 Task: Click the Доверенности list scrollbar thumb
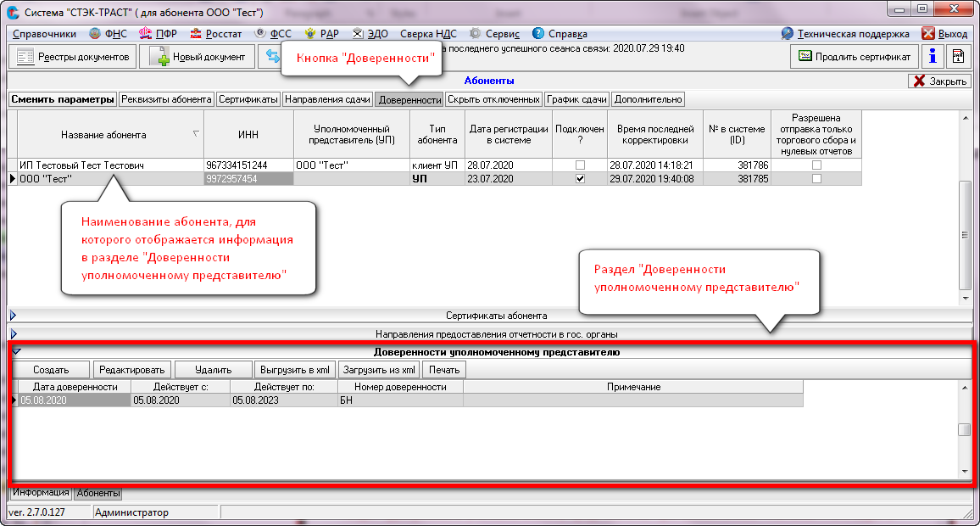coord(965,429)
